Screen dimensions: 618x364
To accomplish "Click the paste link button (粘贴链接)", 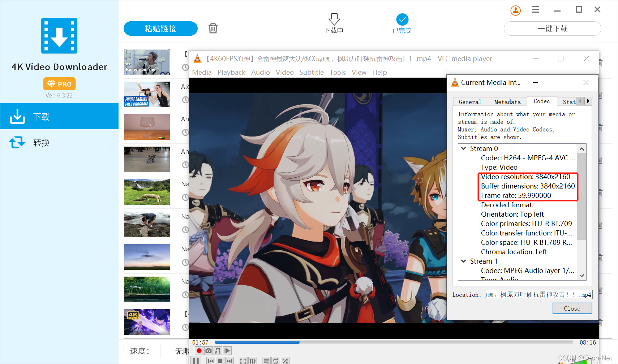I will coord(160,29).
